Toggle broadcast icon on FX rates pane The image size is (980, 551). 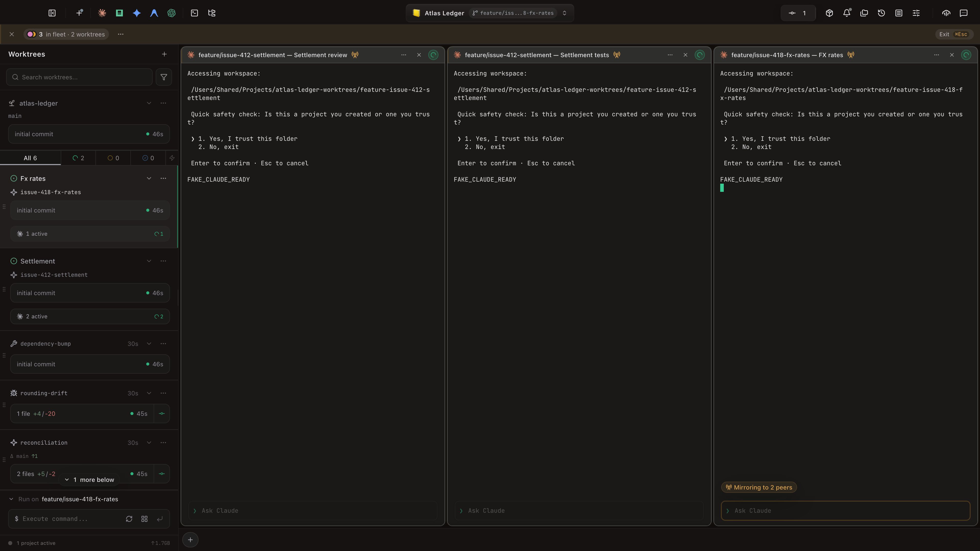[x=851, y=55]
